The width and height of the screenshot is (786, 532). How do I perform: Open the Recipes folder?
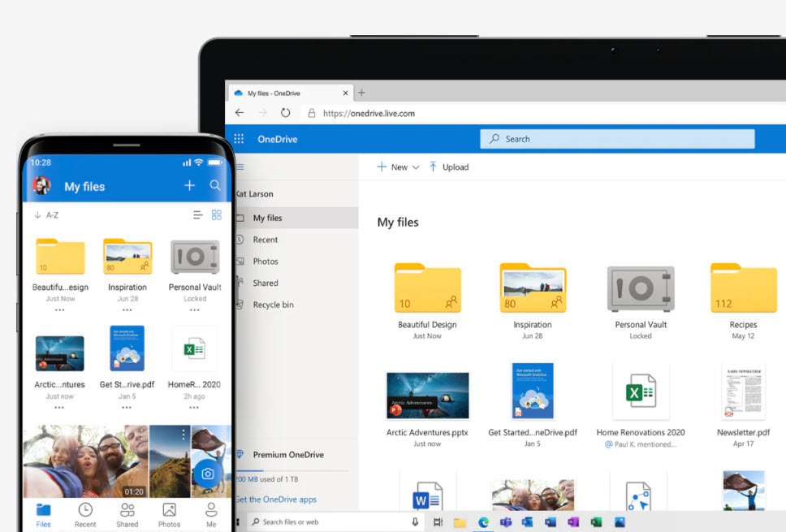[x=743, y=288]
